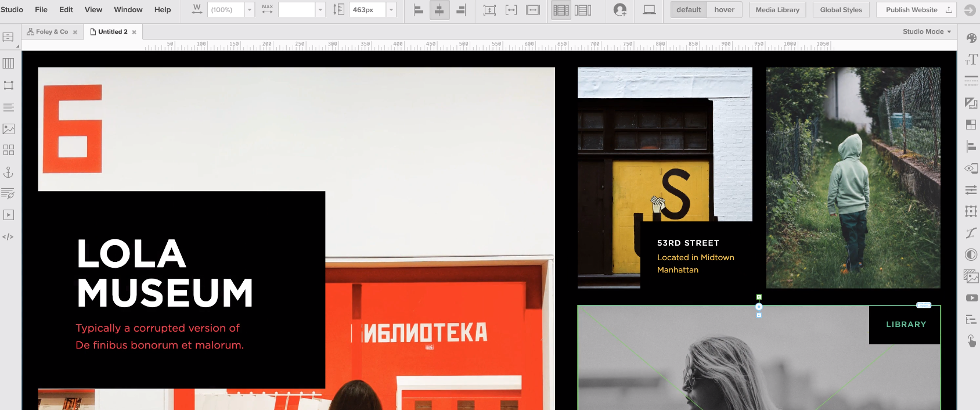Expand the width value dropdown

tap(250, 10)
